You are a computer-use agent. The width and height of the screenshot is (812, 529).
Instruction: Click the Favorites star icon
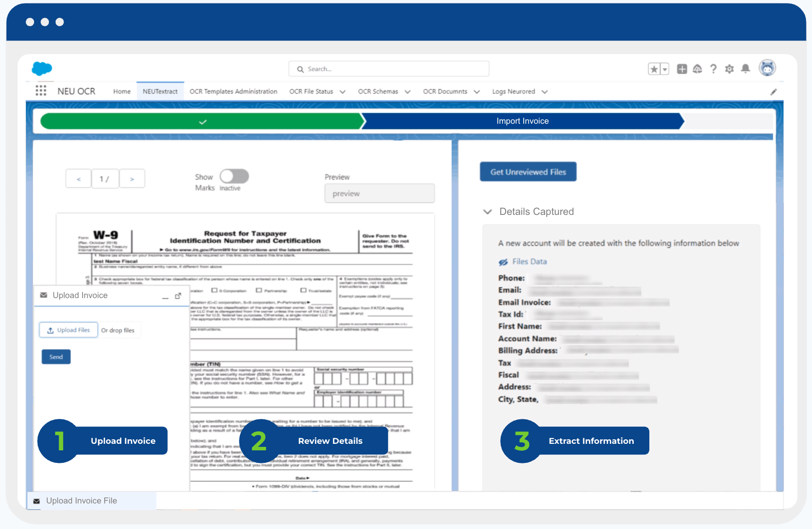point(654,69)
